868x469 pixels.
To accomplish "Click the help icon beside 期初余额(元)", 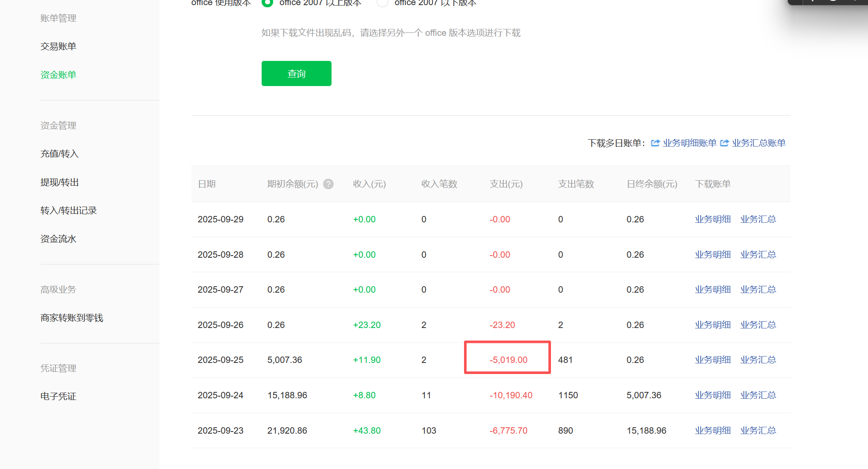I will click(x=328, y=184).
